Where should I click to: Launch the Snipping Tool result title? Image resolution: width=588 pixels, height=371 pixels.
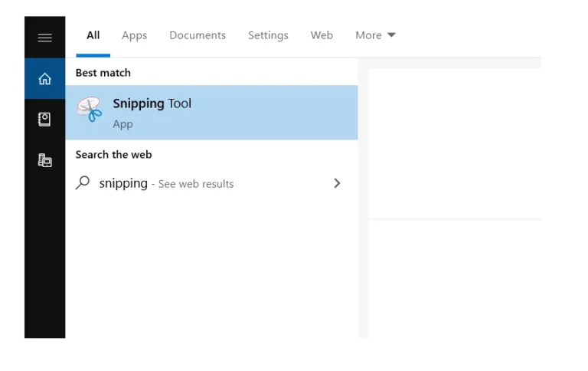pyautogui.click(x=152, y=103)
